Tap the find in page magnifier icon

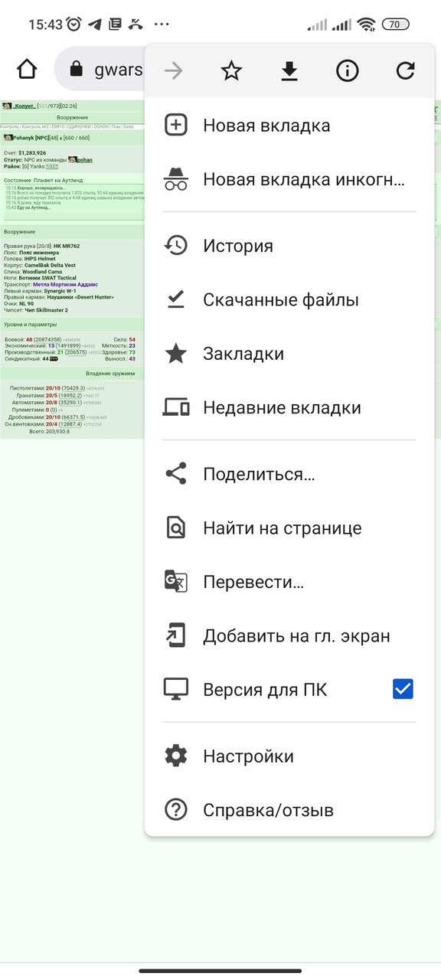click(176, 528)
